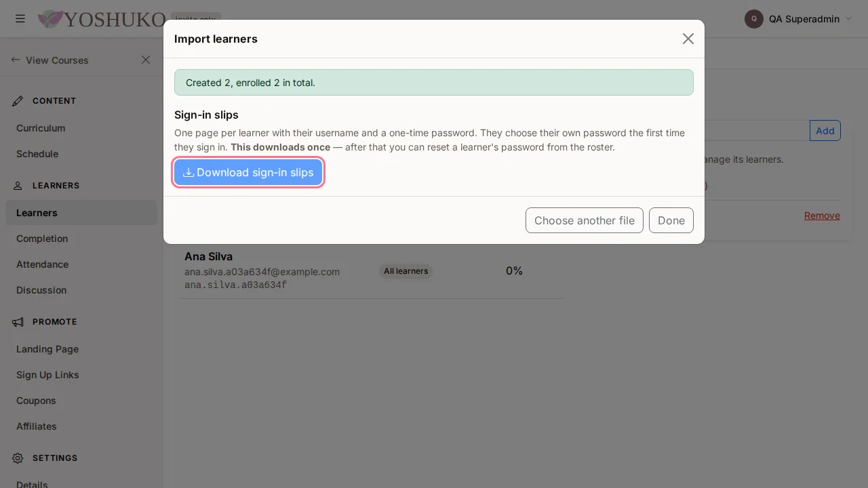This screenshot has width=868, height=488.
Task: Open the hamburger menu icon
Action: pyautogui.click(x=20, y=19)
